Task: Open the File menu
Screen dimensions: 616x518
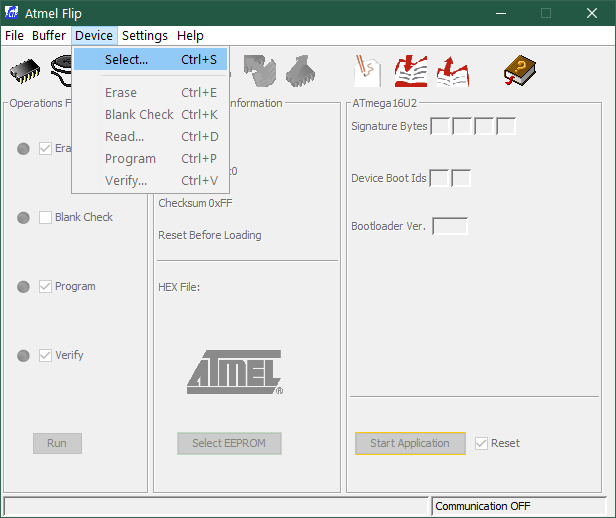Action: 14,36
